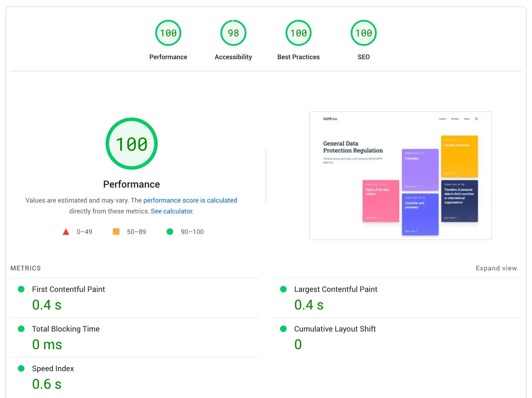Click the SEO score gauge showing 100
532x398 pixels.
pos(363,33)
